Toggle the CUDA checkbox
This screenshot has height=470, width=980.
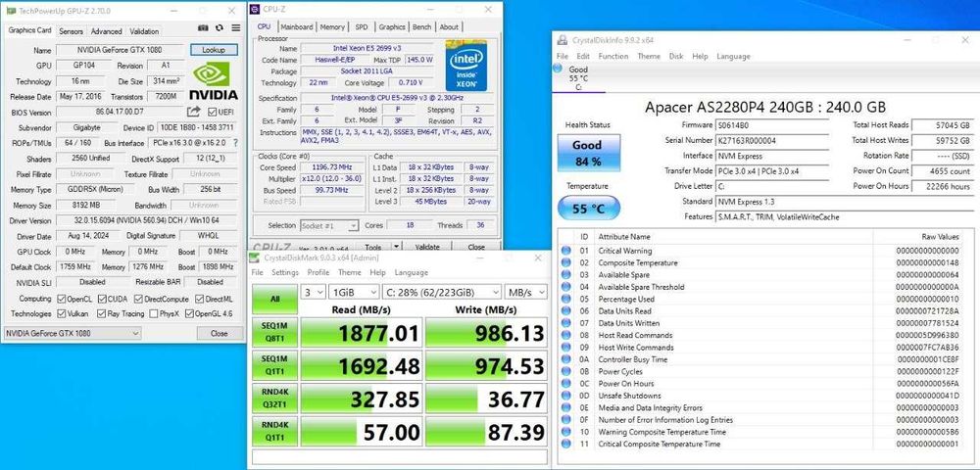pyautogui.click(x=103, y=299)
